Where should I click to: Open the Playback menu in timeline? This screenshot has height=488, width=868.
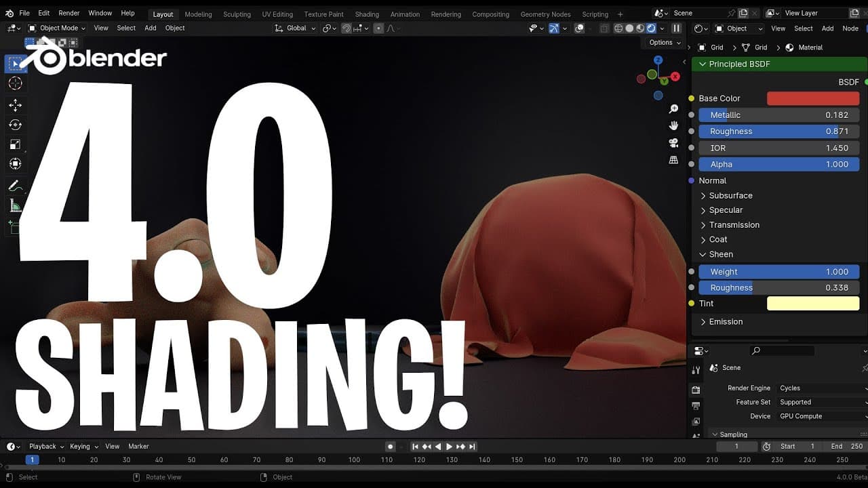tap(46, 447)
